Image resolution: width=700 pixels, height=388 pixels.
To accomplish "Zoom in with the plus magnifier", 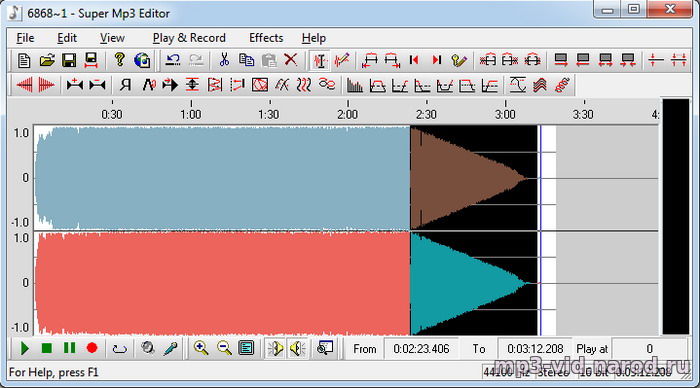I will pyautogui.click(x=201, y=348).
